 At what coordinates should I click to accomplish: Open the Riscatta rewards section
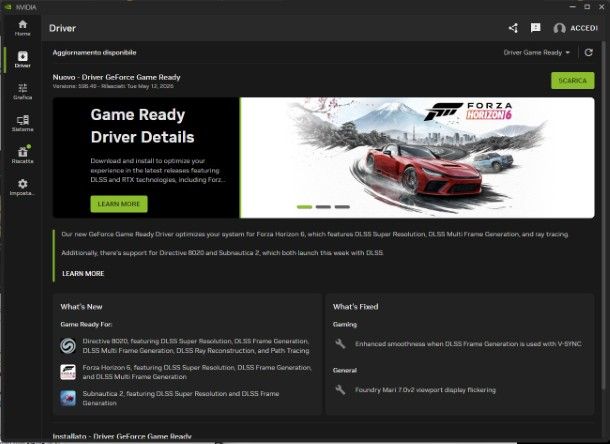pyautogui.click(x=23, y=155)
